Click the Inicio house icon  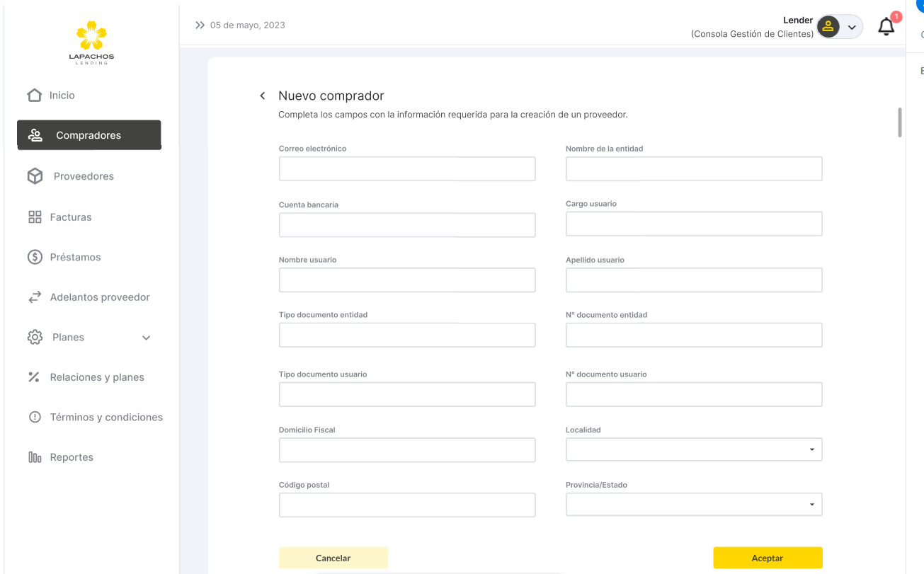[x=34, y=95]
